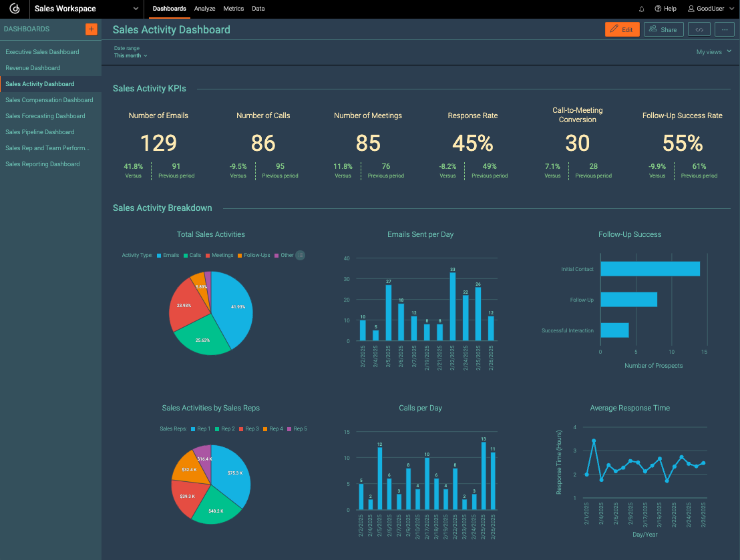This screenshot has width=740, height=560.
Task: Toggle the Follow-Ups activity type legend entry
Action: pyautogui.click(x=252, y=255)
